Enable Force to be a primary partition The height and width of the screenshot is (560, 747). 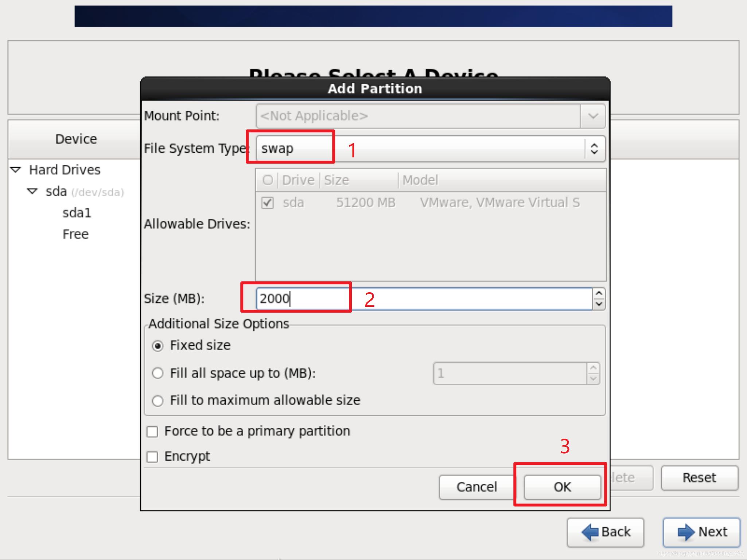click(152, 432)
